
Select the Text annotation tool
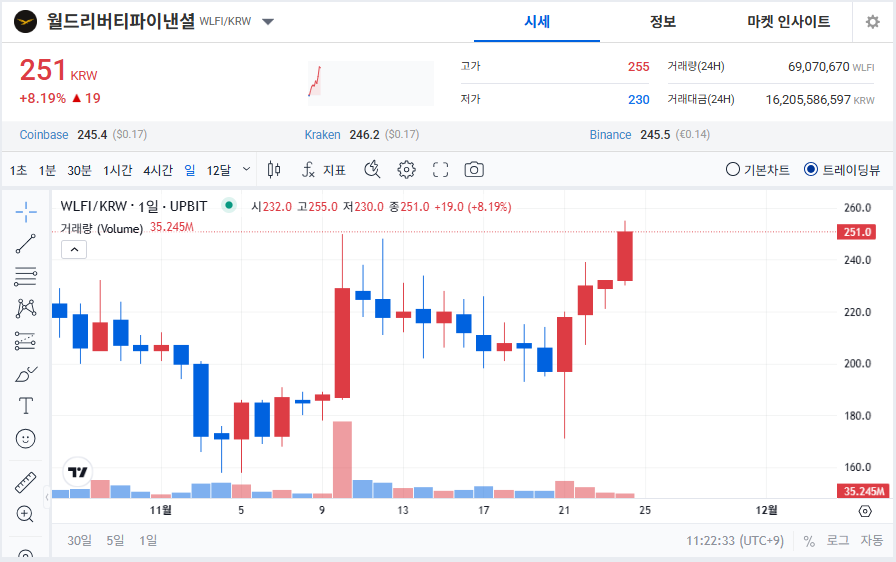[26, 406]
